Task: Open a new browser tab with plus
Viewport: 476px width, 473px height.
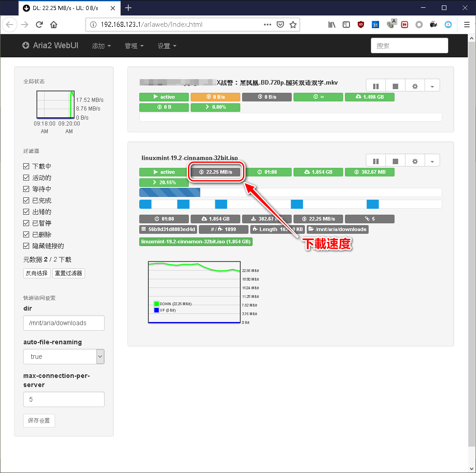Action: (128, 8)
